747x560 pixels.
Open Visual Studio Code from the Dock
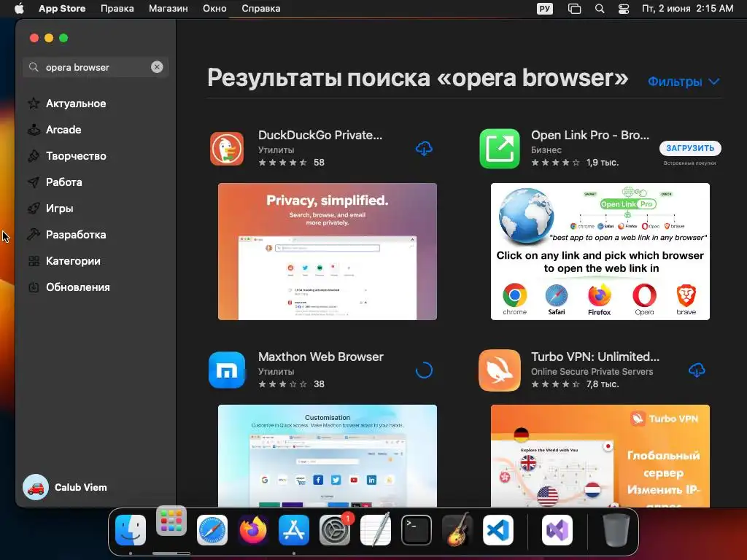pyautogui.click(x=498, y=530)
